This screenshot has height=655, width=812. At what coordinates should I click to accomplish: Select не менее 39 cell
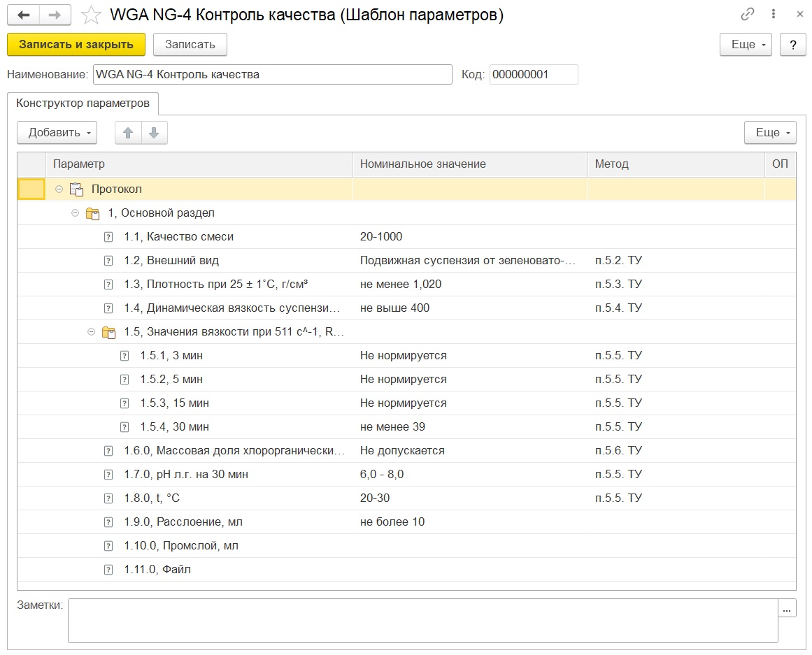click(470, 428)
